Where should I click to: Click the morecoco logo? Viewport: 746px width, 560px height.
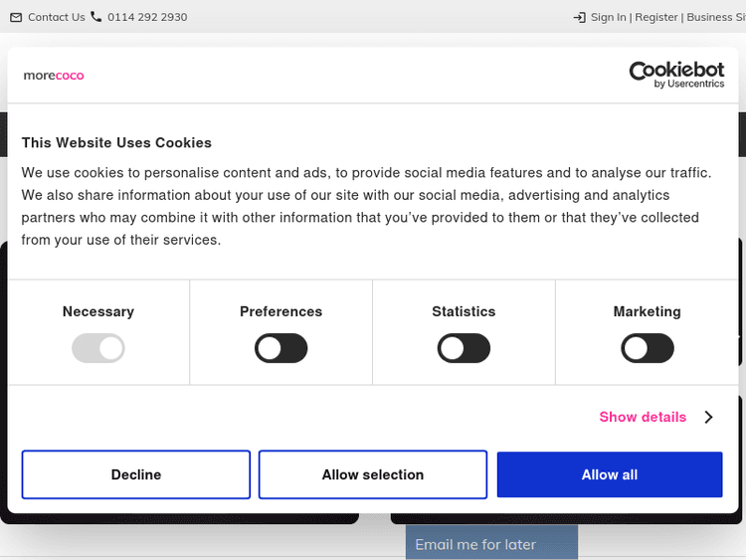54,76
